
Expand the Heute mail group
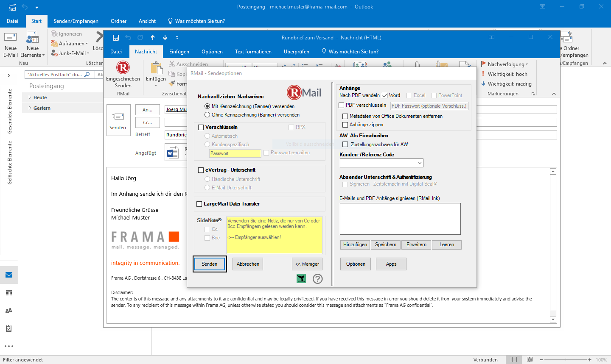tap(30, 97)
